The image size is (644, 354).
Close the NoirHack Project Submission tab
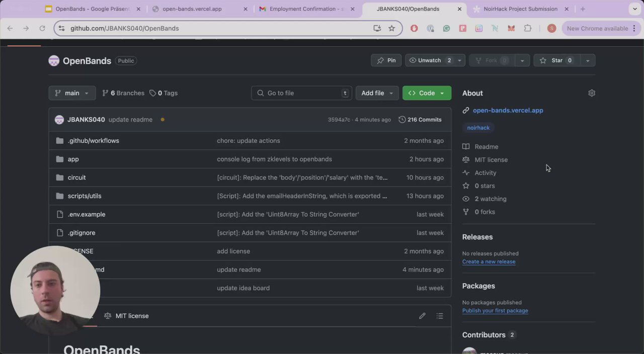click(x=567, y=9)
